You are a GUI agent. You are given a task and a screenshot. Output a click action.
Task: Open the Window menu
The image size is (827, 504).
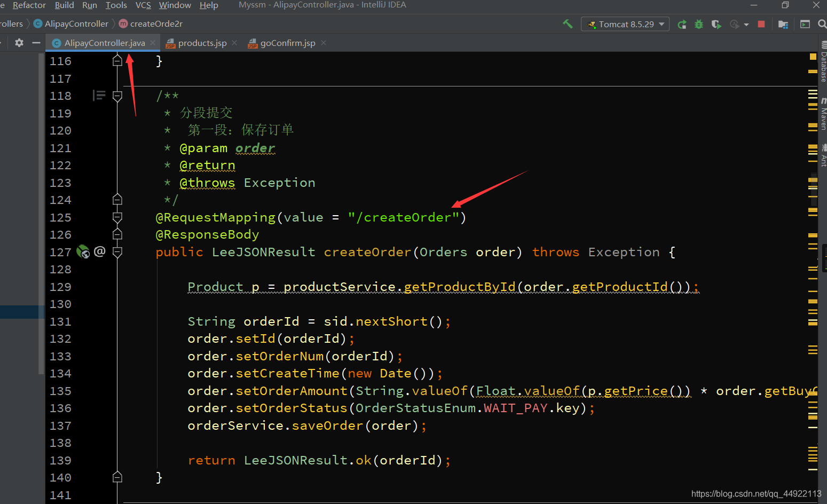175,5
